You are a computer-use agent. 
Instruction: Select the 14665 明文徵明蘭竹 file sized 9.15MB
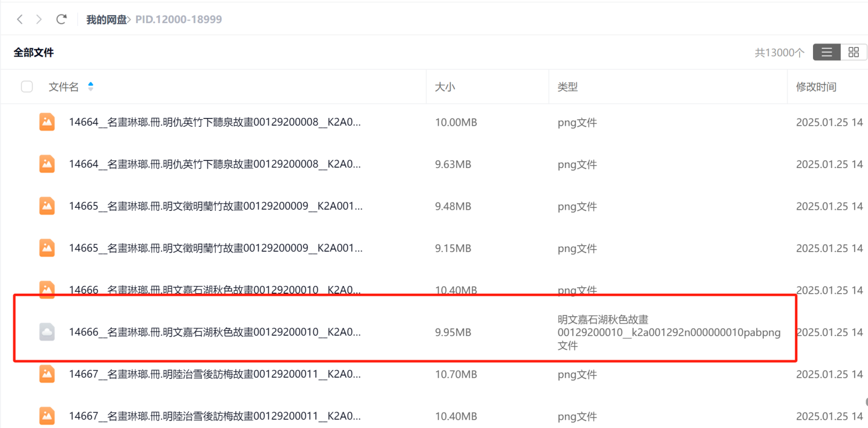click(216, 248)
